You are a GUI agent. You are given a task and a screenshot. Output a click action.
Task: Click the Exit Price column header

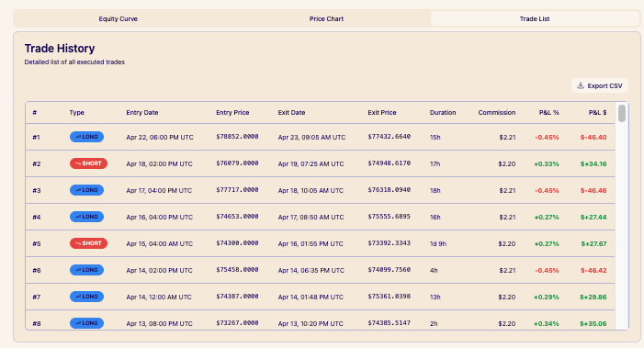point(382,112)
